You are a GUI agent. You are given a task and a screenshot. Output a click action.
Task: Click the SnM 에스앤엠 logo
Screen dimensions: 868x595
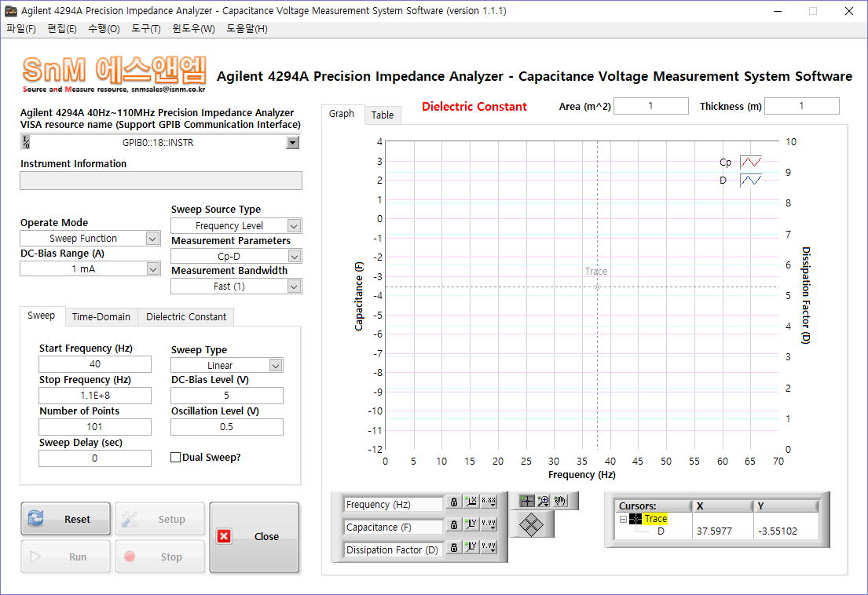point(114,74)
